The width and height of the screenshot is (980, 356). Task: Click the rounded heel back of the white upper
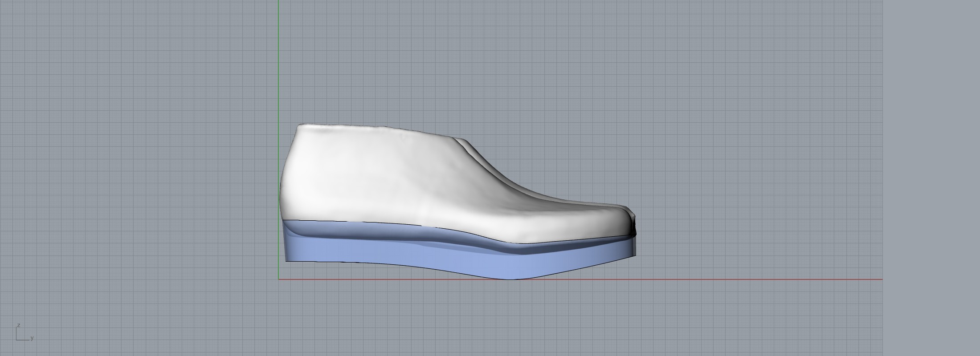tap(282, 187)
